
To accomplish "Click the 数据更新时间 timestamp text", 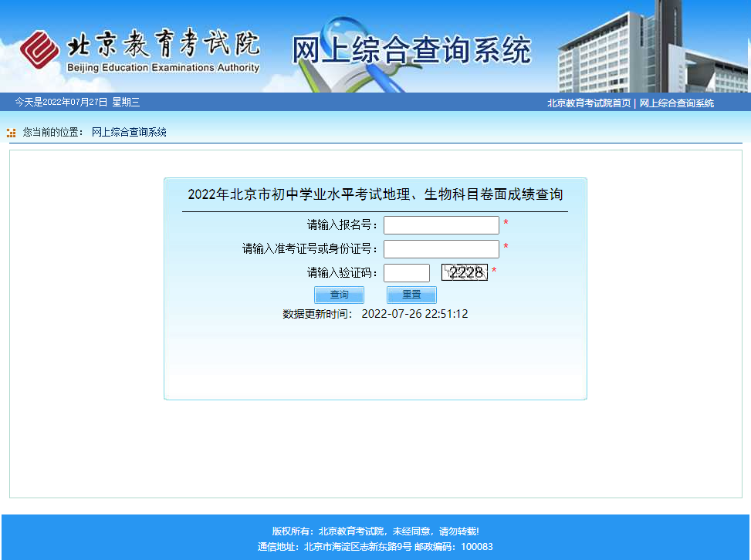I will coord(375,314).
